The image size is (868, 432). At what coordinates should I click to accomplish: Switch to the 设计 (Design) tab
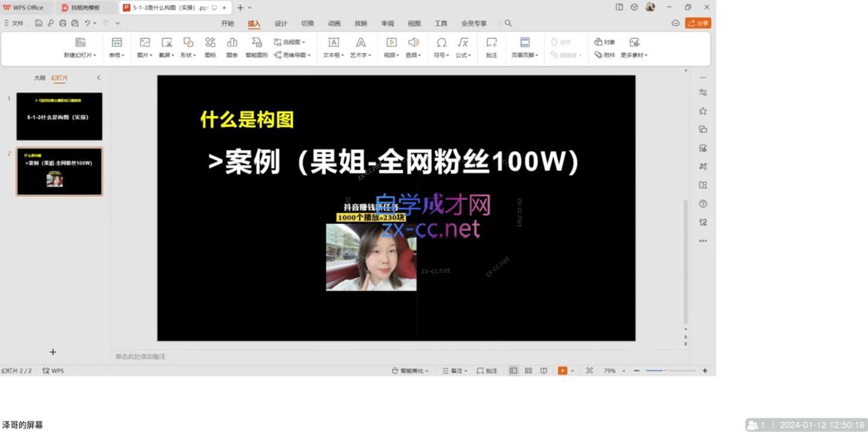pyautogui.click(x=281, y=23)
